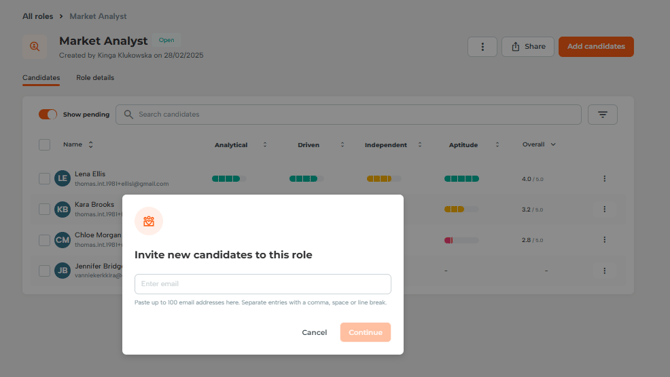Sort candidates by Analytical column

click(265, 145)
